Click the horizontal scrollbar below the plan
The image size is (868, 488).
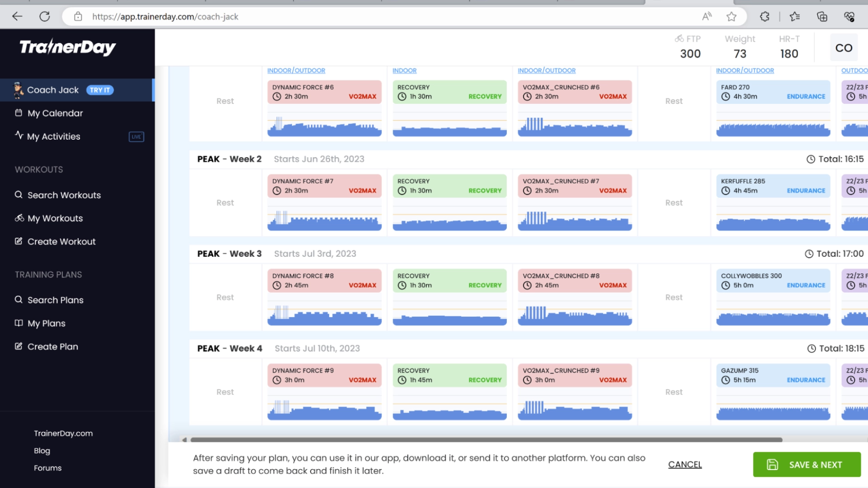[x=486, y=440]
